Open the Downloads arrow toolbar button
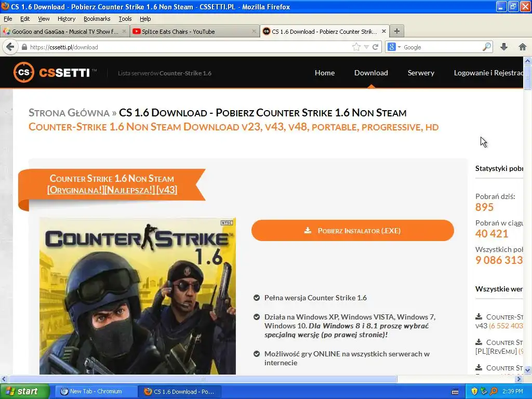This screenshot has width=532, height=399. [x=504, y=47]
